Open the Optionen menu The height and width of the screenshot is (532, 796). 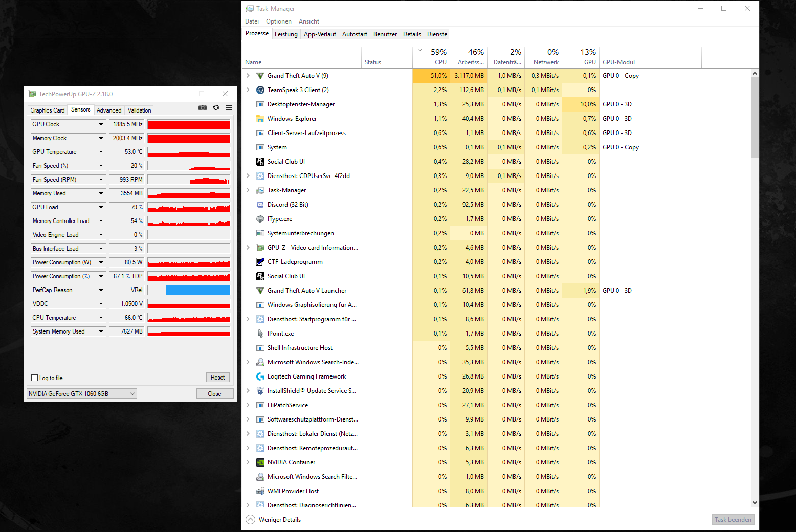click(279, 21)
